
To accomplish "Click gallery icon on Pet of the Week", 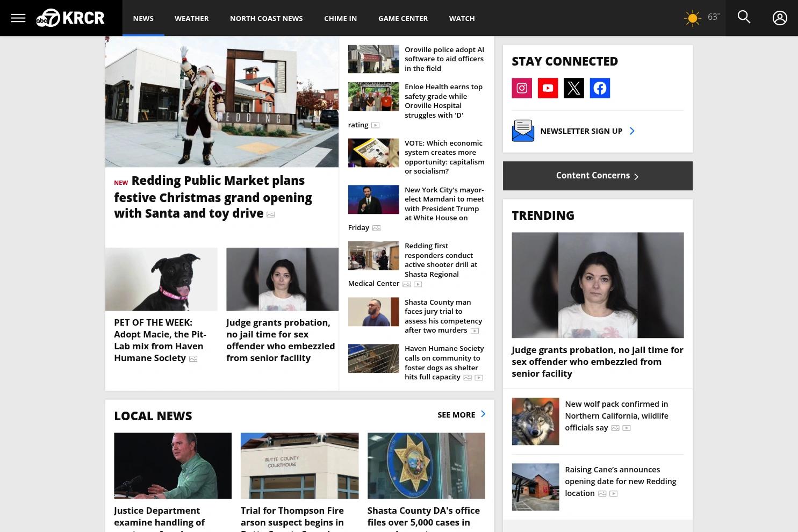I will tap(193, 359).
